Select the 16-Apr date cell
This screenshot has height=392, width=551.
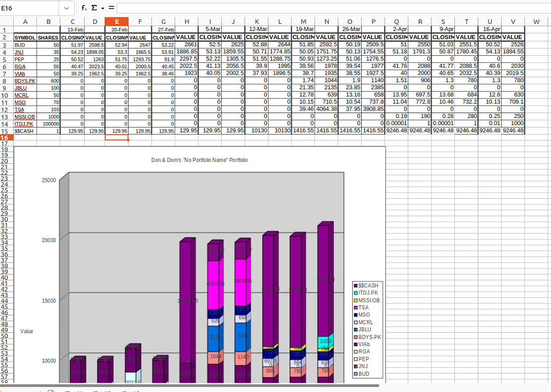tap(490, 29)
